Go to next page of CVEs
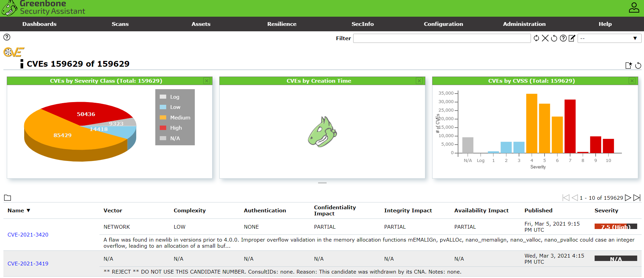Viewport: 644px width, 278px height. tap(628, 198)
